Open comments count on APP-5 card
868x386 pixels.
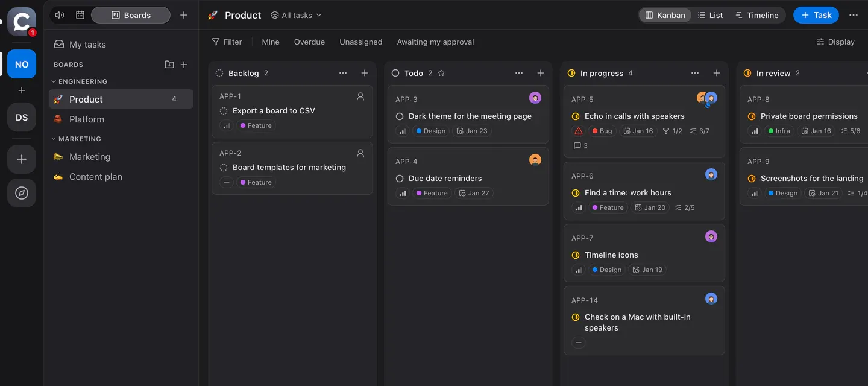point(580,145)
